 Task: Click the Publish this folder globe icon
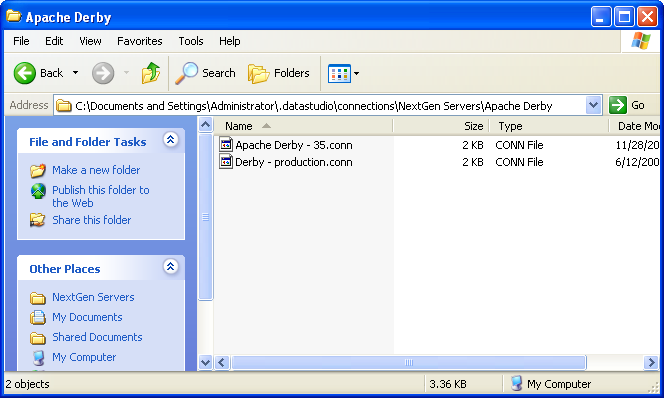point(38,191)
